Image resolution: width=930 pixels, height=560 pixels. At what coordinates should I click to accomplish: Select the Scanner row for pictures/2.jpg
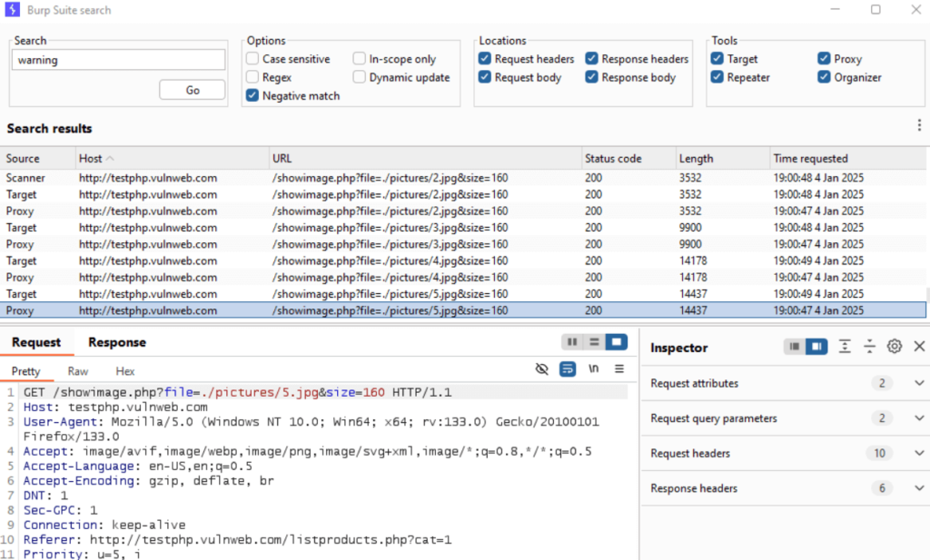click(463, 178)
